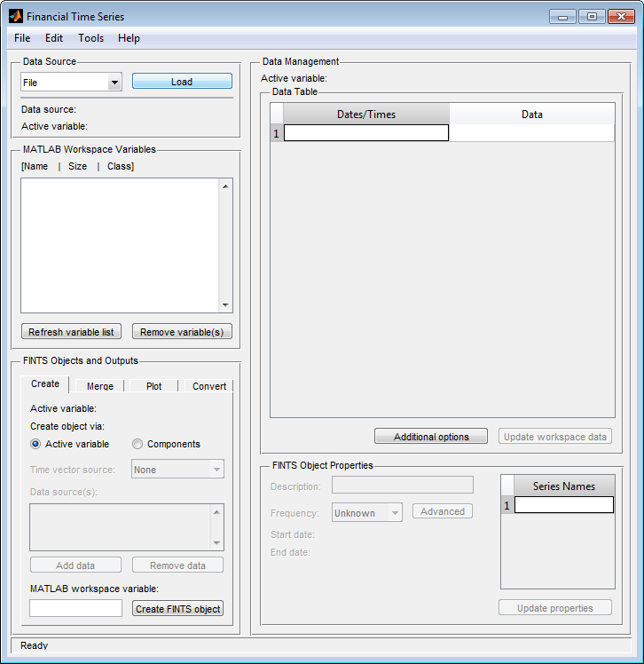Click the MATLAB logo in title bar
The image size is (644, 664).
(16, 17)
